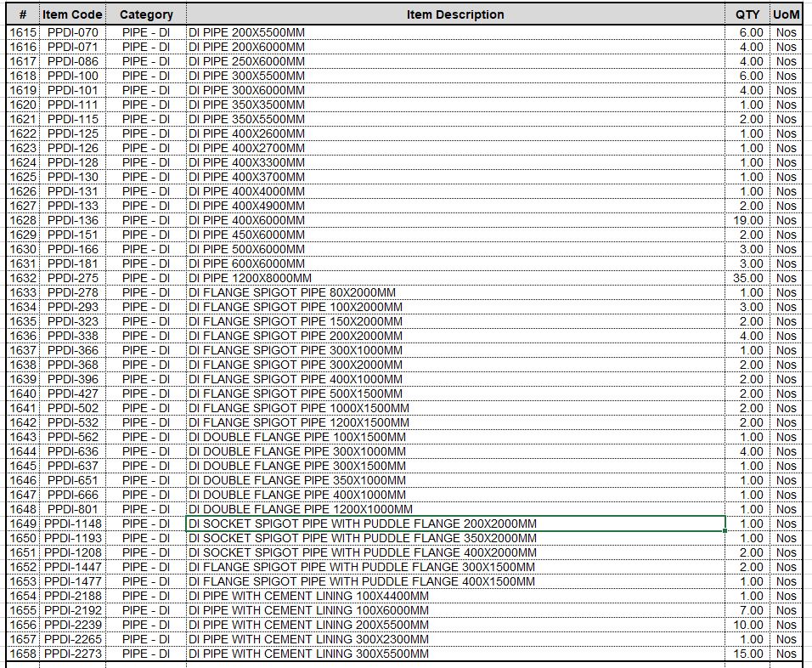This screenshot has height=668, width=812.
Task: Select the quantity 35.00 cell
Action: tap(748, 278)
